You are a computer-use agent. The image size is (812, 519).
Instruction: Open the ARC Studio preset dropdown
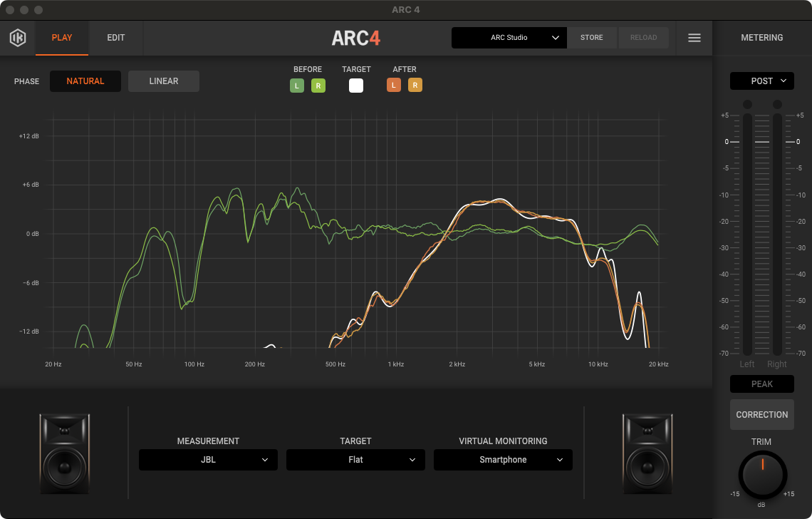click(509, 38)
